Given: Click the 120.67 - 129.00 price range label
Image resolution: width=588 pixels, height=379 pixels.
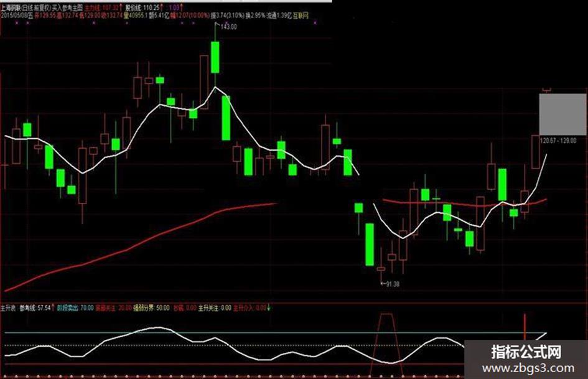Looking at the screenshot, I should (558, 141).
